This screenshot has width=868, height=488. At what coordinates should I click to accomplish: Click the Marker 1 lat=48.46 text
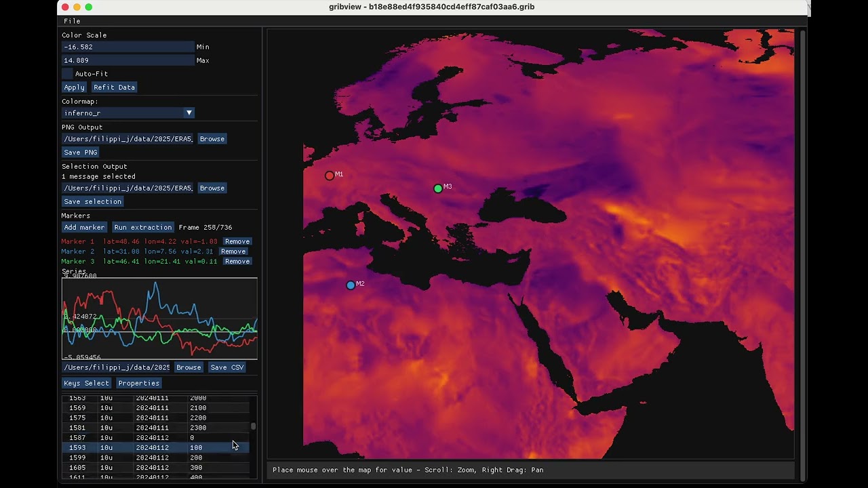(139, 241)
